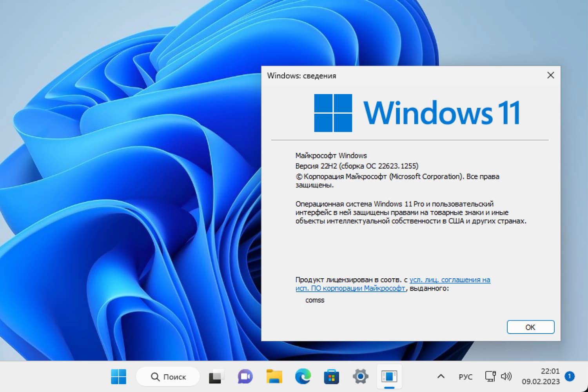Open File Explorer from the taskbar
This screenshot has width=588, height=392.
(x=274, y=377)
